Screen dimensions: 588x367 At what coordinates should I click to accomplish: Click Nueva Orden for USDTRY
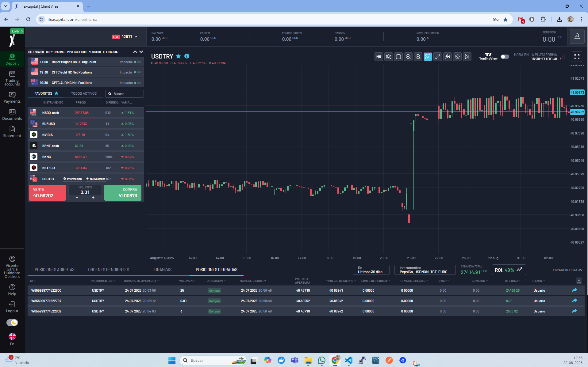pos(96,179)
